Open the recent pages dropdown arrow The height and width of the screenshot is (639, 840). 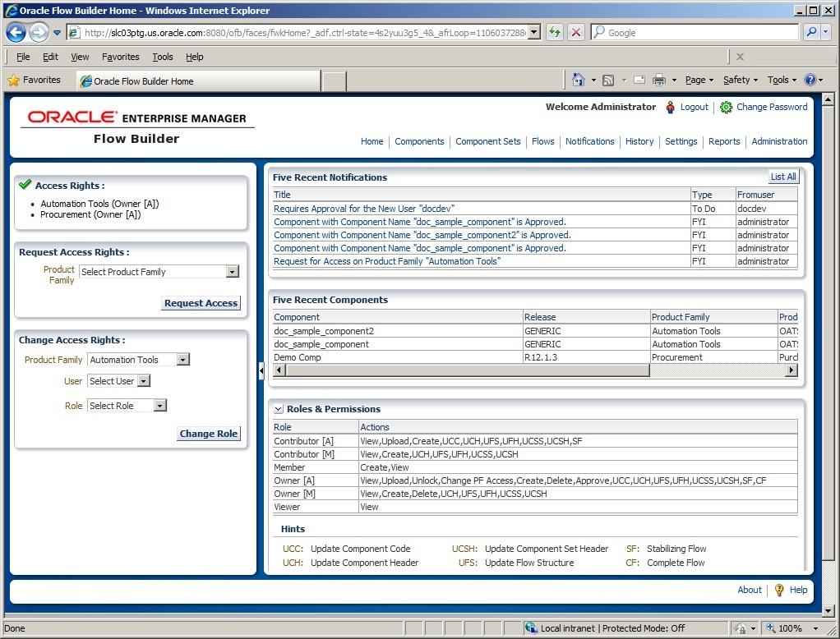coord(57,33)
